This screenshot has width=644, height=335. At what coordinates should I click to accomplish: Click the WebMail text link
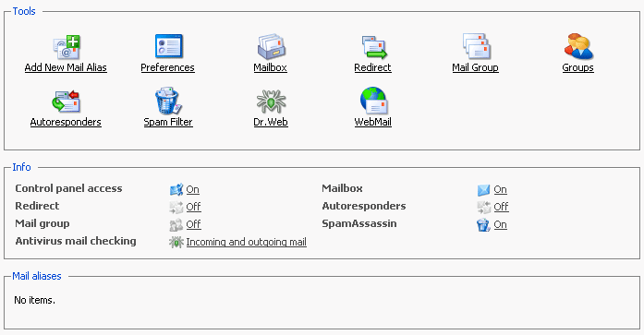[373, 122]
